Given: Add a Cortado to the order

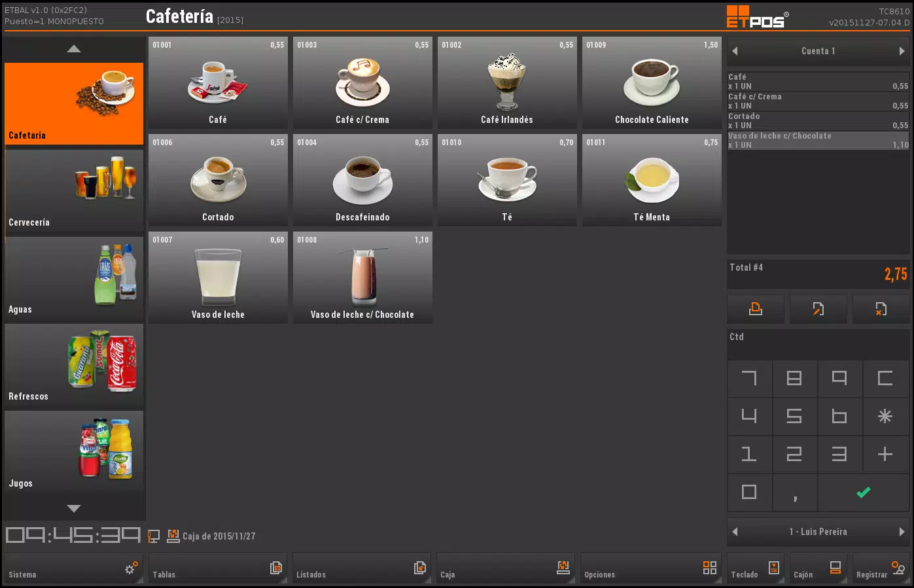Looking at the screenshot, I should [x=218, y=180].
